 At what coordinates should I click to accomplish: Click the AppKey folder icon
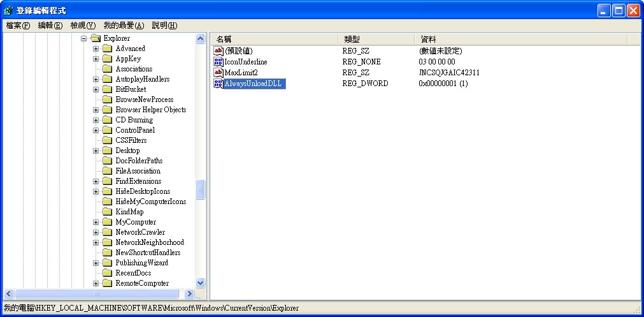107,59
